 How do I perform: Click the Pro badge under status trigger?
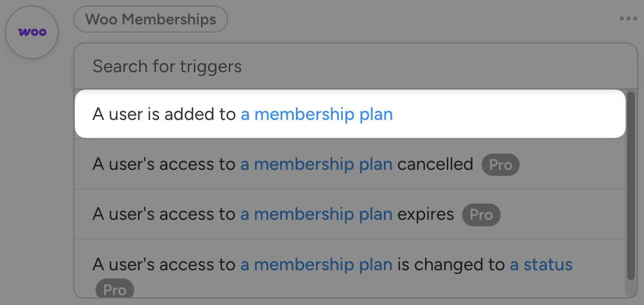(x=115, y=290)
